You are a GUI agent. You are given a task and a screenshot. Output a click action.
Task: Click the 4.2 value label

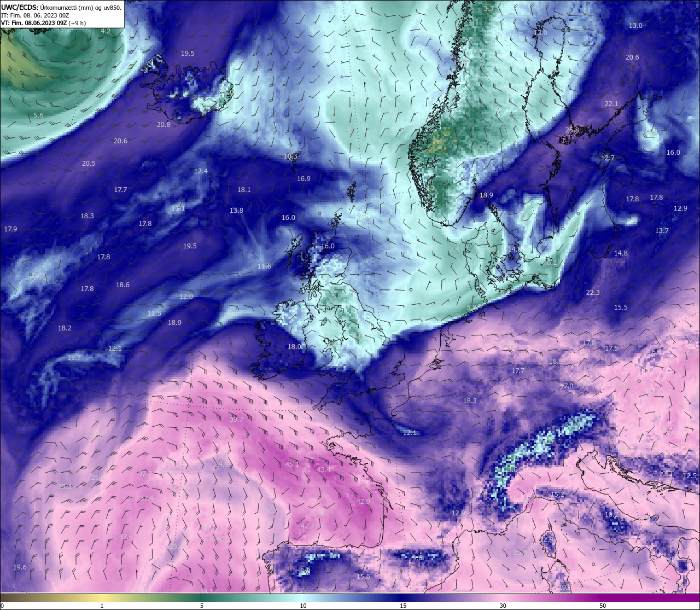pos(106,31)
